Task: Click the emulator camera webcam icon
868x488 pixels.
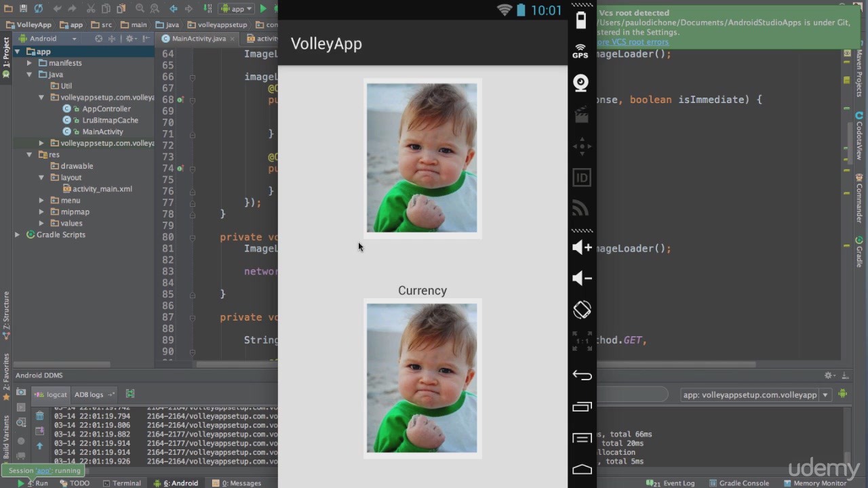Action: [x=581, y=83]
